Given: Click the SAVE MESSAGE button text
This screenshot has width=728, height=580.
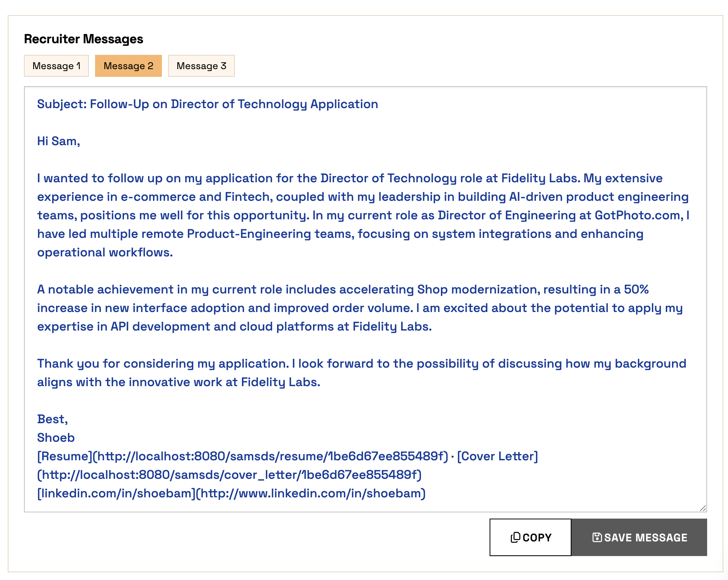Looking at the screenshot, I should pyautogui.click(x=646, y=538).
